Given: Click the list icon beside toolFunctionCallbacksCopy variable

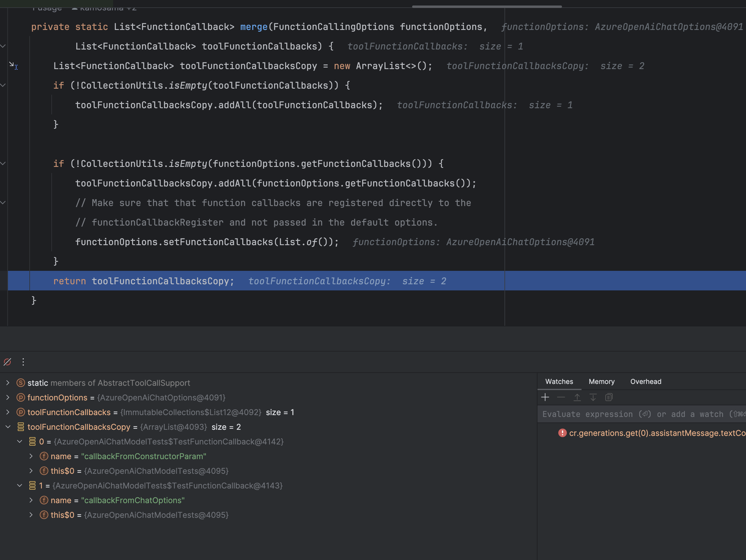Looking at the screenshot, I should point(20,427).
